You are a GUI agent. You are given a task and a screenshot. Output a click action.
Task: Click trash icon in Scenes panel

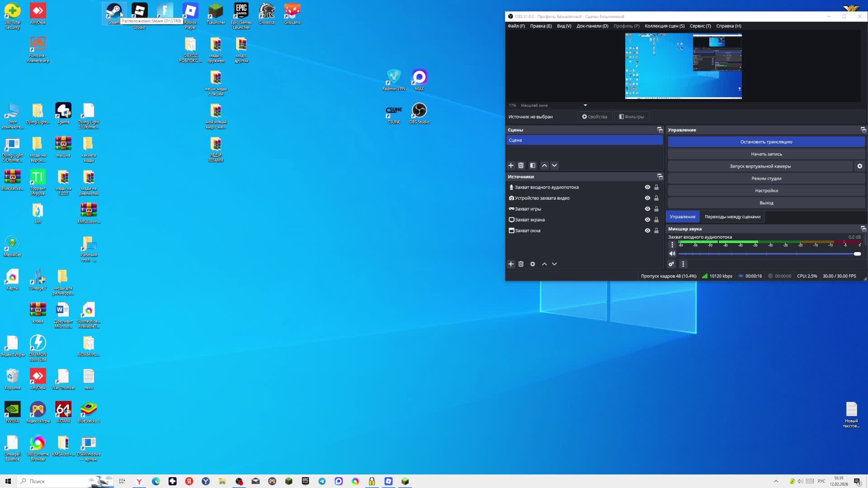(521, 165)
